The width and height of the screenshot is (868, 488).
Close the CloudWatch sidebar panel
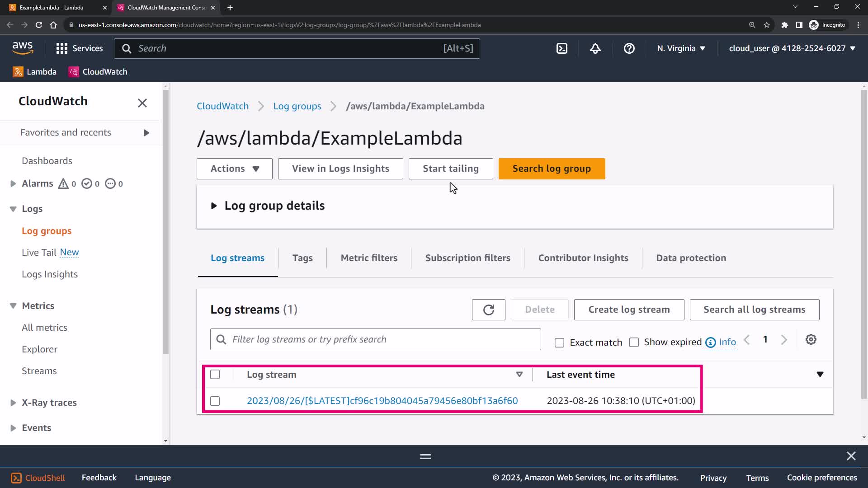click(142, 103)
